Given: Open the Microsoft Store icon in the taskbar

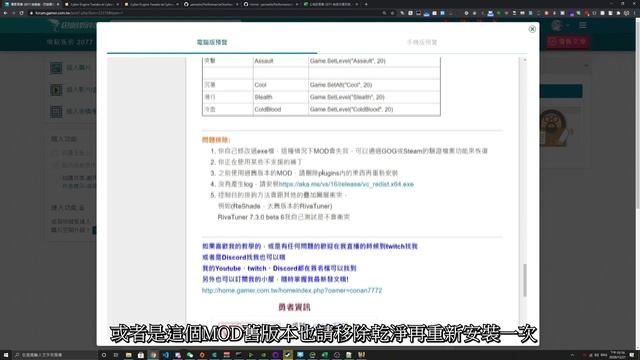Looking at the screenshot, I should point(140,355).
